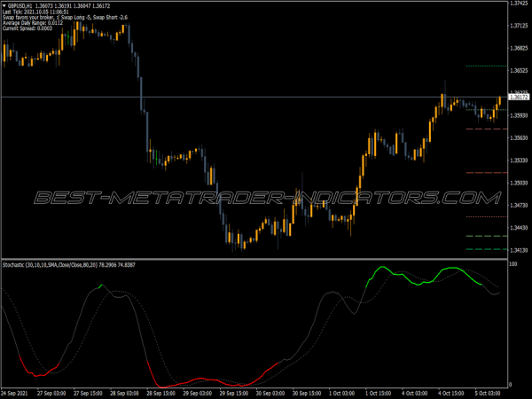Click the Stochastic (30,10,10,SMA) indicator label
Image resolution: width=532 pixels, height=399 pixels.
coord(69,264)
